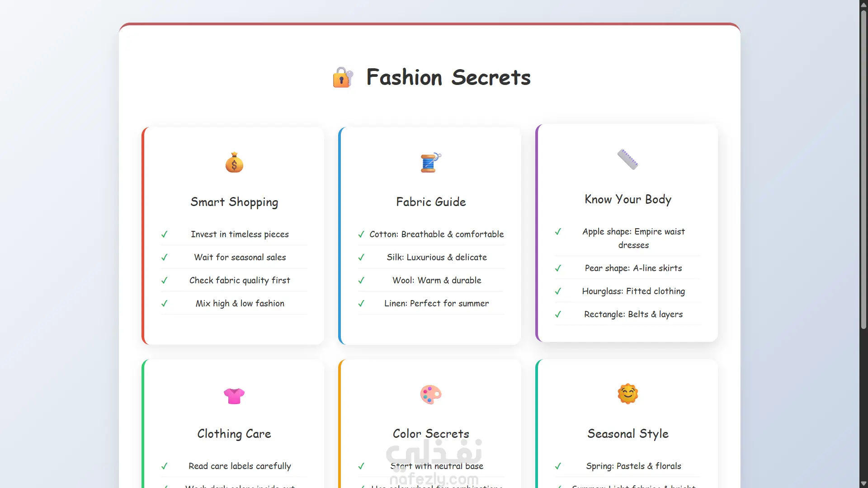868x488 pixels.
Task: Click the Smart Shopping card heading
Action: pos(234,202)
